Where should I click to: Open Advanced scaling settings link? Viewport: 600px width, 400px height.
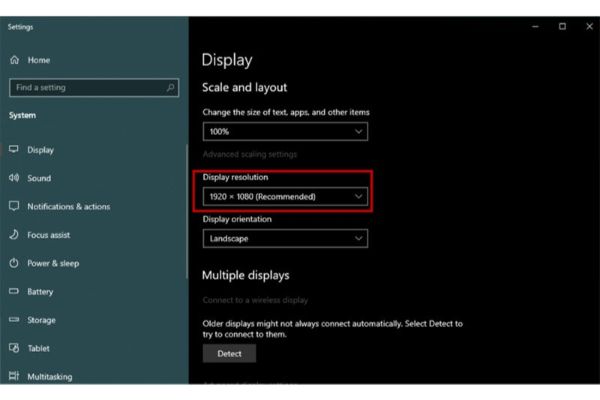(249, 154)
